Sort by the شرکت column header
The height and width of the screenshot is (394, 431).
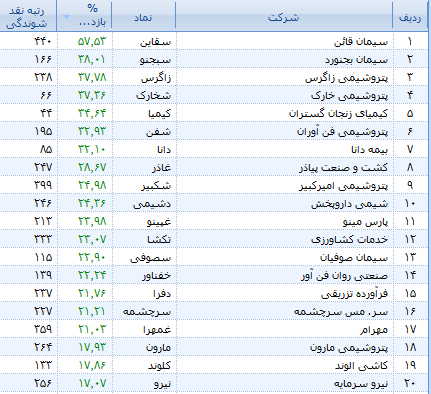[x=284, y=16]
